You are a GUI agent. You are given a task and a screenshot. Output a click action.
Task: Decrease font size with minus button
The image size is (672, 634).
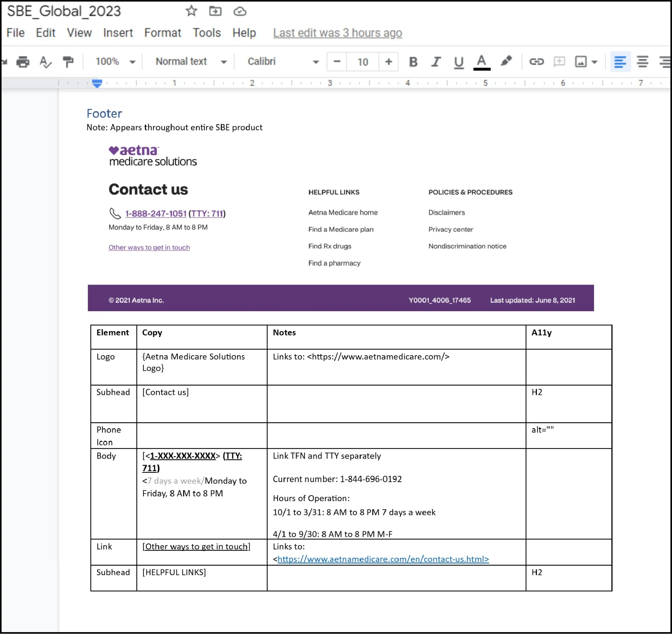(337, 61)
